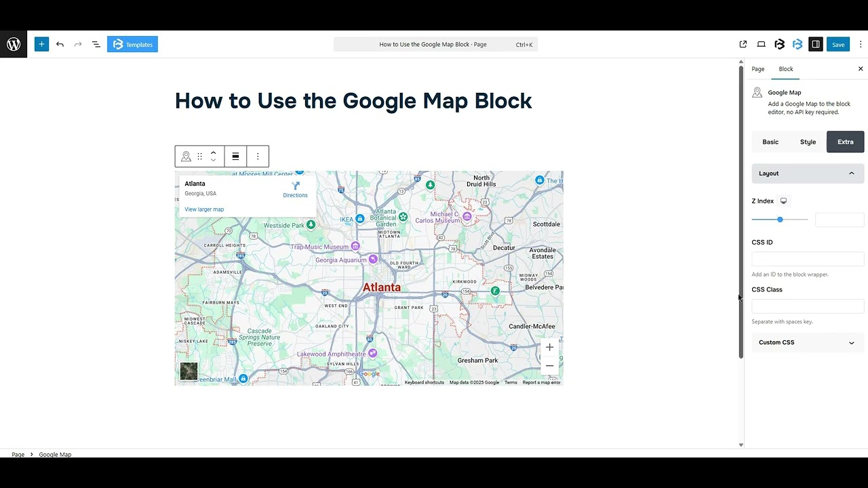Click the Undo arrow icon
This screenshot has width=868, height=488.
60,44
